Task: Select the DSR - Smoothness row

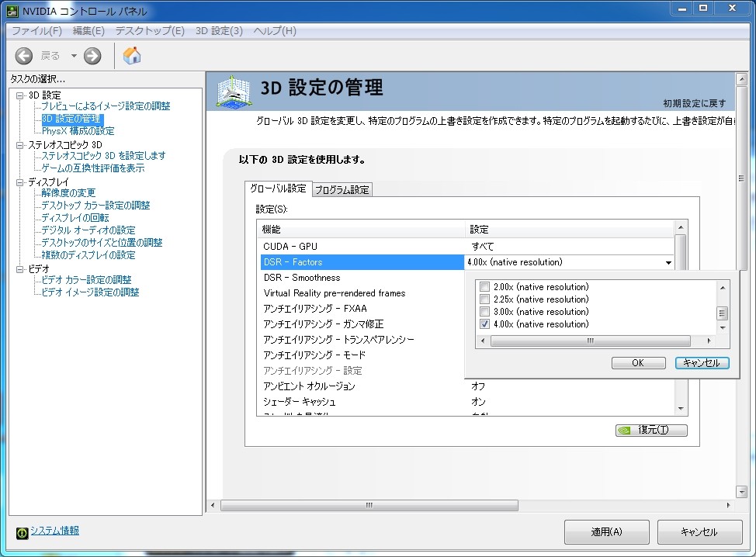Action: point(361,278)
